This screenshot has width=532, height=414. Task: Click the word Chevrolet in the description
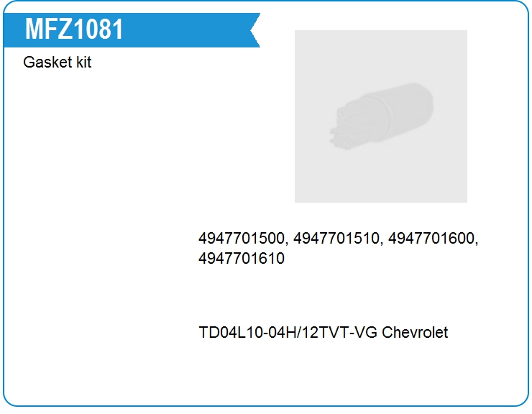(415, 333)
